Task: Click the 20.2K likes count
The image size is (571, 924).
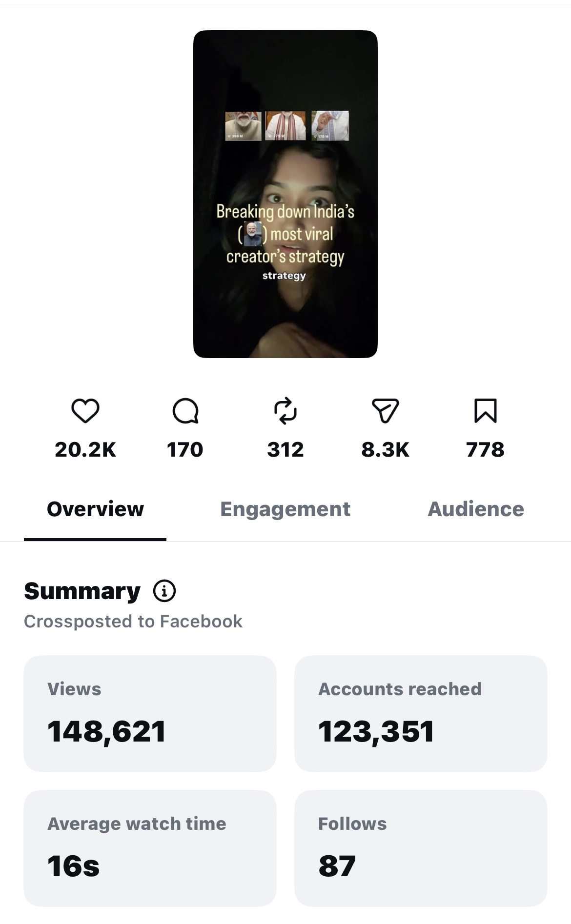Action: coord(85,449)
